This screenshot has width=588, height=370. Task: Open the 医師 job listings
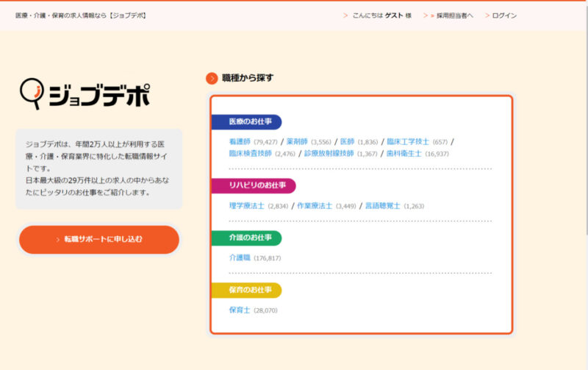coord(347,141)
